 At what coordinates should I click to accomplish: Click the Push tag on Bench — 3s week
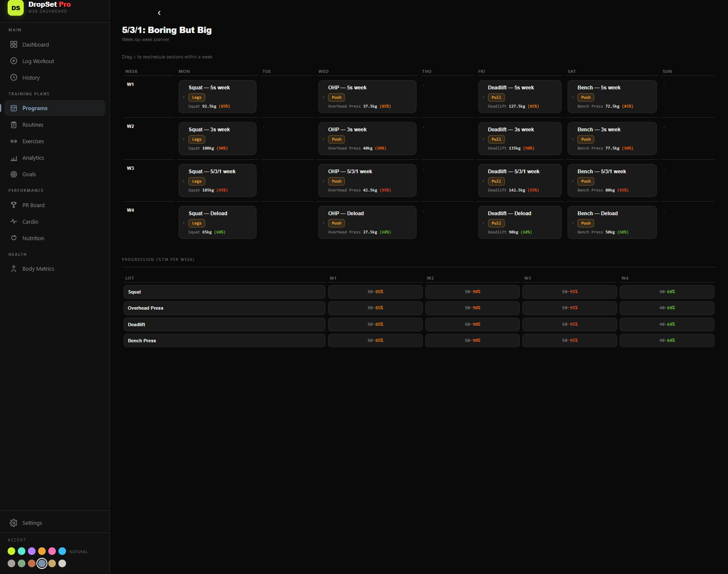click(x=586, y=139)
